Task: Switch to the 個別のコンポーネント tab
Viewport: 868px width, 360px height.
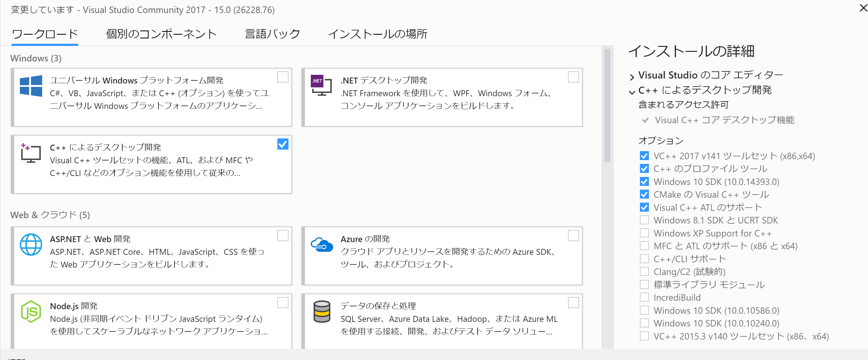Action: 161,34
